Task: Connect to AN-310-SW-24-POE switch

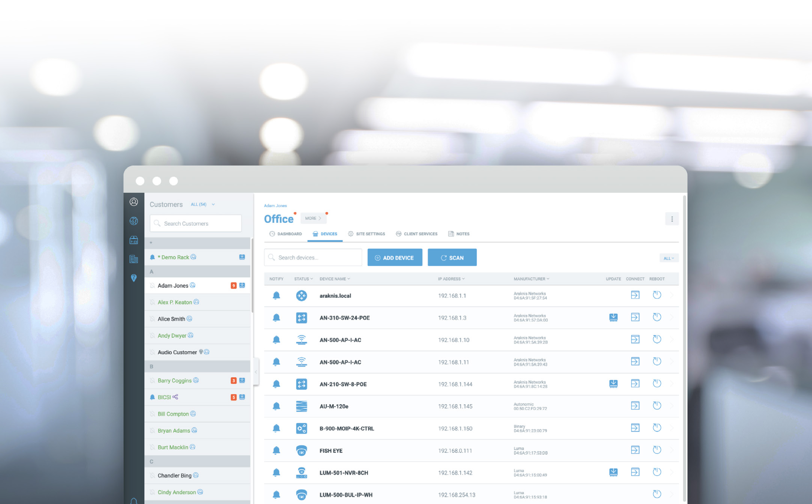Action: [x=635, y=317]
